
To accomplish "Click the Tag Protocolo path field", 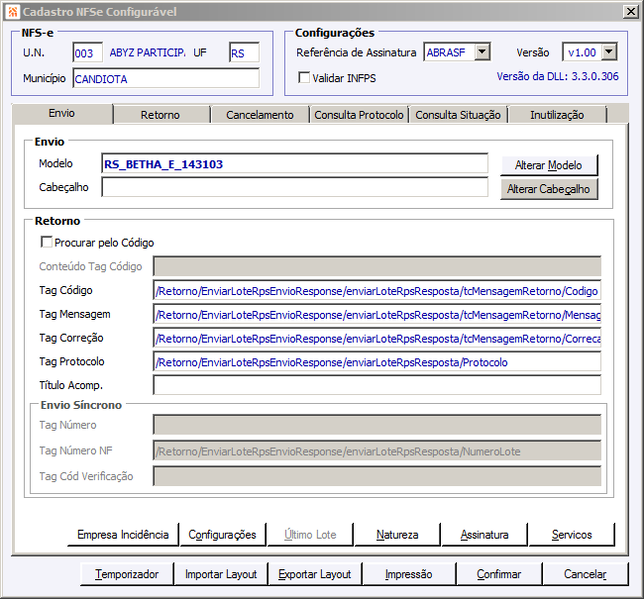I will point(377,362).
